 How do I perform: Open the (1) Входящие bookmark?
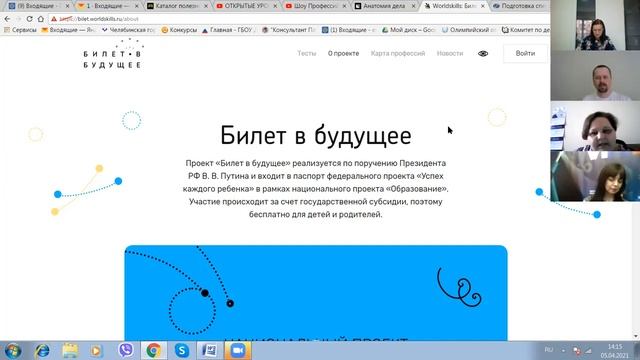(x=349, y=30)
